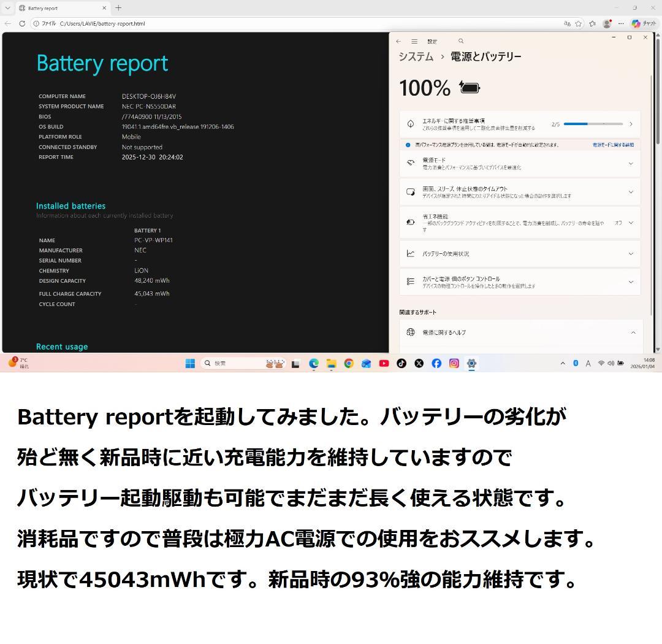Launch TikTok from the taskbar

pos(401,363)
